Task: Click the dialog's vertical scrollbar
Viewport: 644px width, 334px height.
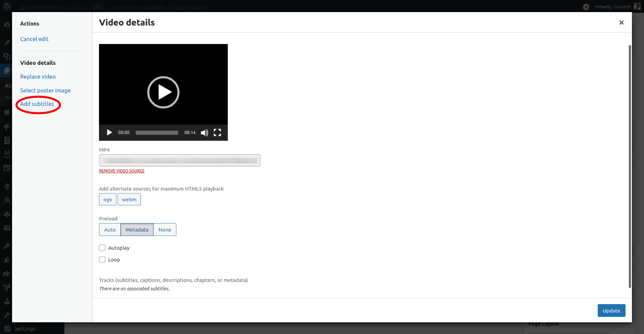Action: pos(630,166)
